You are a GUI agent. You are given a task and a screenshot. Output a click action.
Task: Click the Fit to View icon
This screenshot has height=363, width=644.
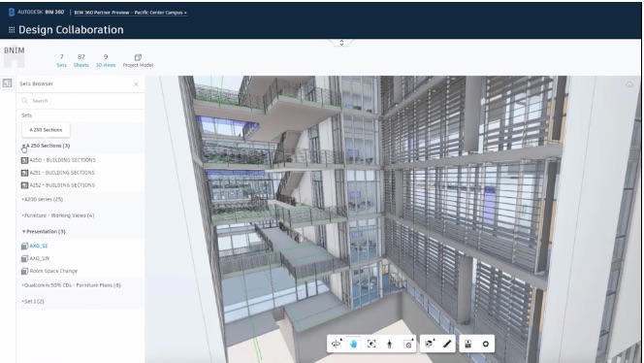[x=371, y=344]
